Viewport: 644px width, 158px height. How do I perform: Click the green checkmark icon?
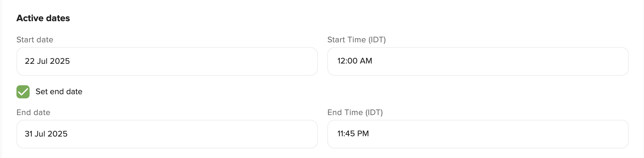[x=23, y=92]
